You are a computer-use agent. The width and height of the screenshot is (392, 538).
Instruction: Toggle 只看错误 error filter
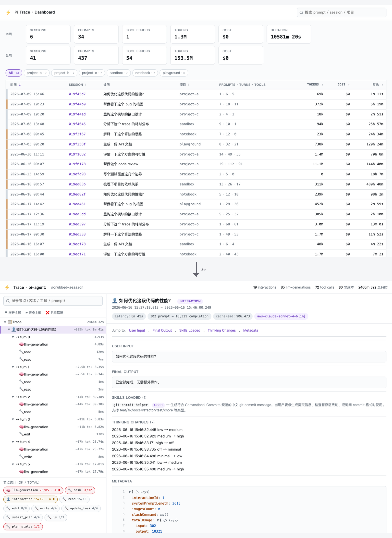point(54,313)
